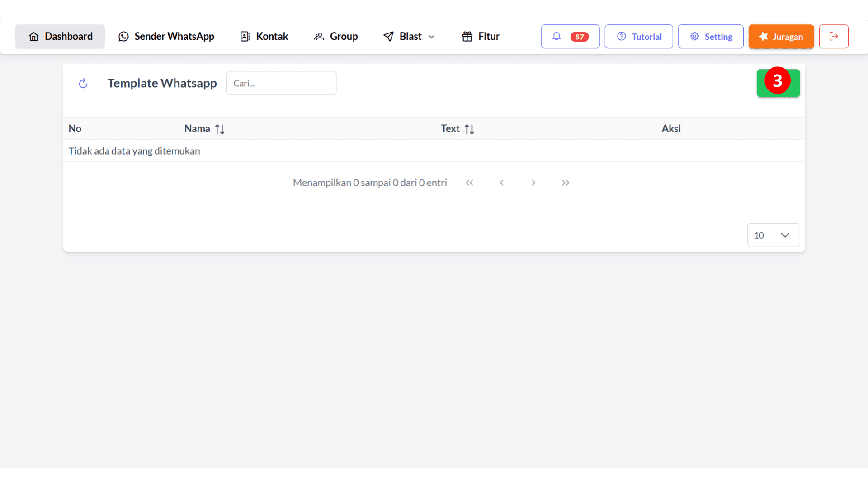
Task: Open notifications bell with 57 badge
Action: [570, 37]
